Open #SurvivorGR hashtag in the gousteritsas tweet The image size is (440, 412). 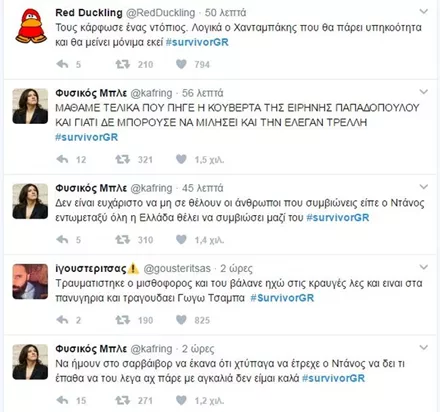[282, 298]
